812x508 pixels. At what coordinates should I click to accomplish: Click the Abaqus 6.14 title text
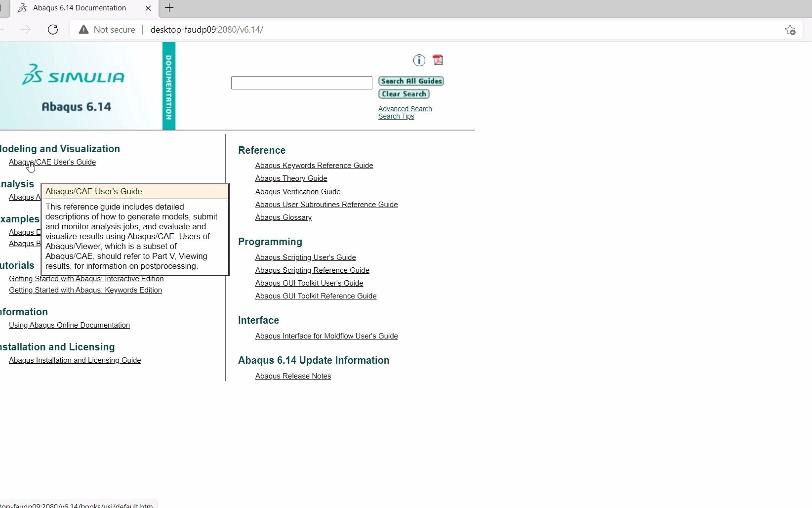pos(77,107)
